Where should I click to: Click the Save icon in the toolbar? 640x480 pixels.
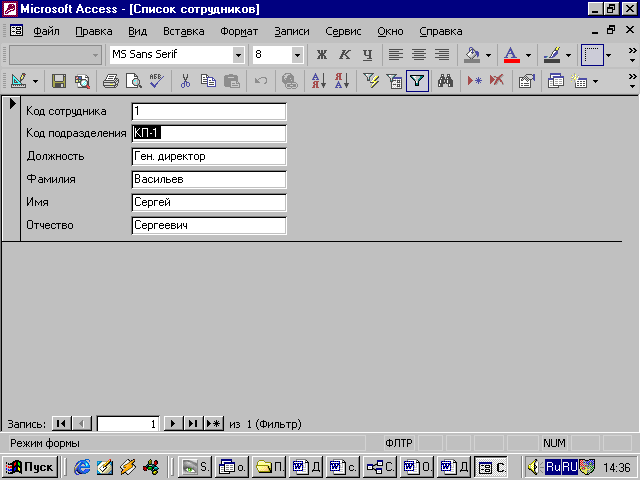point(59,81)
